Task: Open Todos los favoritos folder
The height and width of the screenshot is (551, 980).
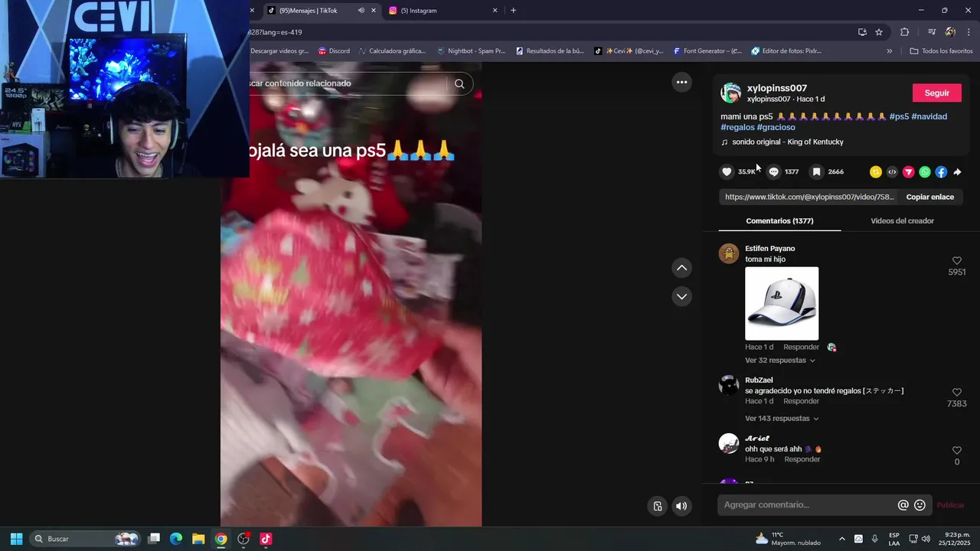Action: 941,51
